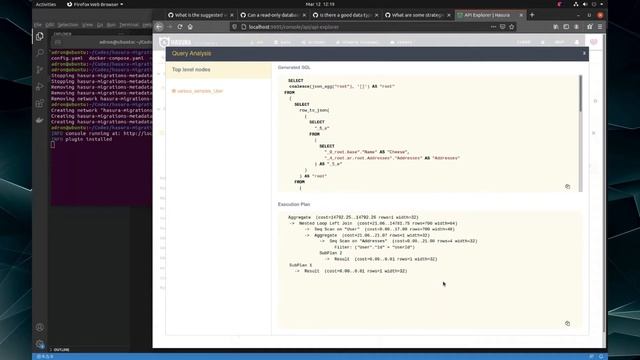640x360 pixels.
Task: Go forward in Firefox history
Action: pos(170,27)
